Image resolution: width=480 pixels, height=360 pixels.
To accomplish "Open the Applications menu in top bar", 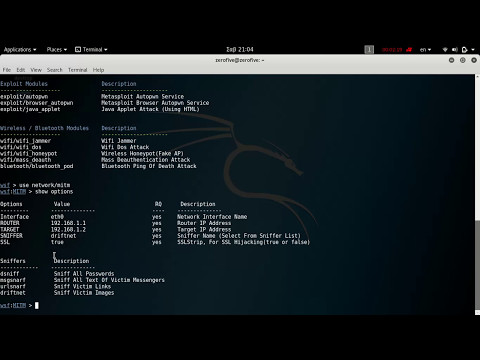I will 20,50.
